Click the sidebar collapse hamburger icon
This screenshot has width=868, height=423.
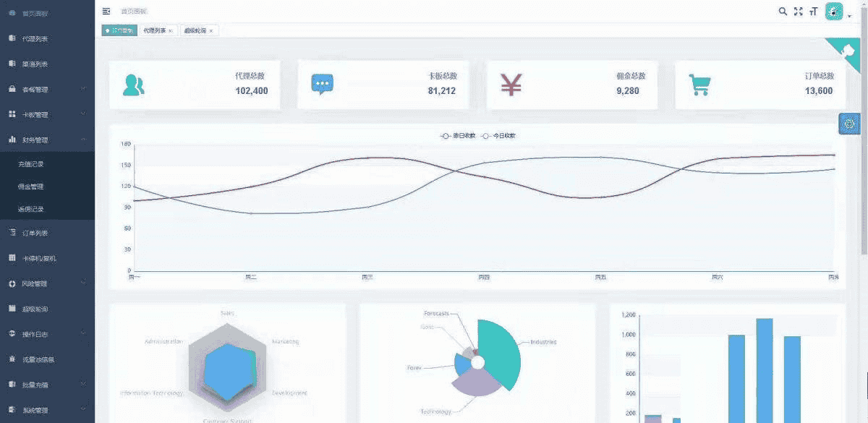pyautogui.click(x=106, y=11)
